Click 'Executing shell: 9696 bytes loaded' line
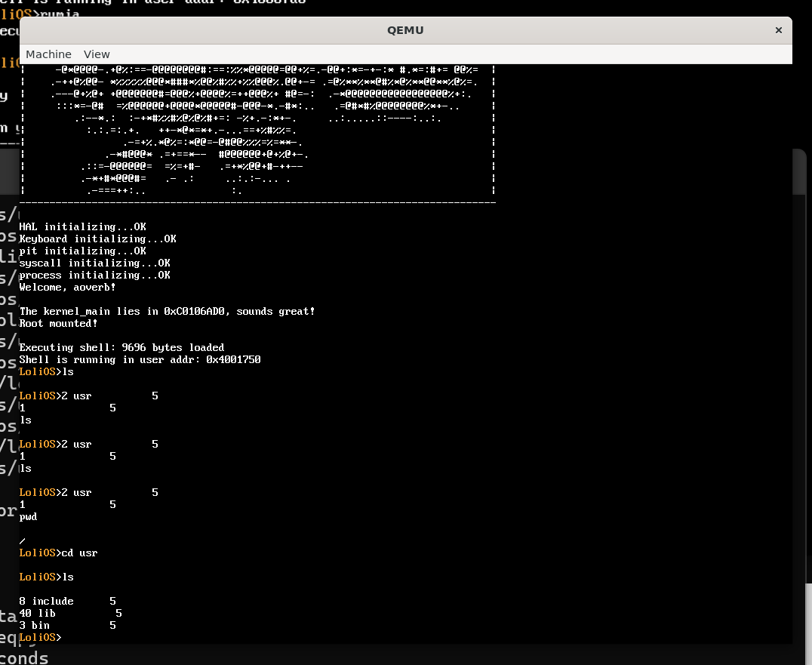The width and height of the screenshot is (812, 665). [121, 347]
